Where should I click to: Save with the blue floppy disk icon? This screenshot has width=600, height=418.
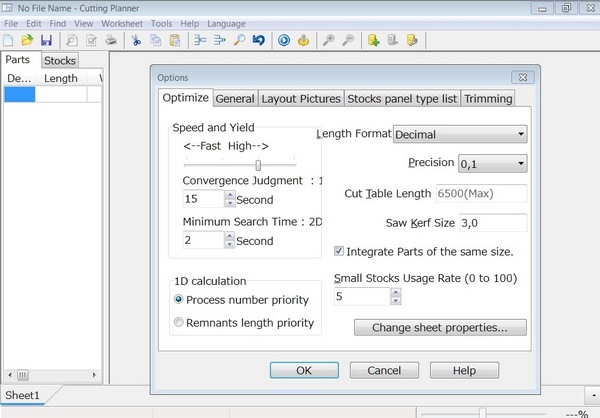(46, 40)
